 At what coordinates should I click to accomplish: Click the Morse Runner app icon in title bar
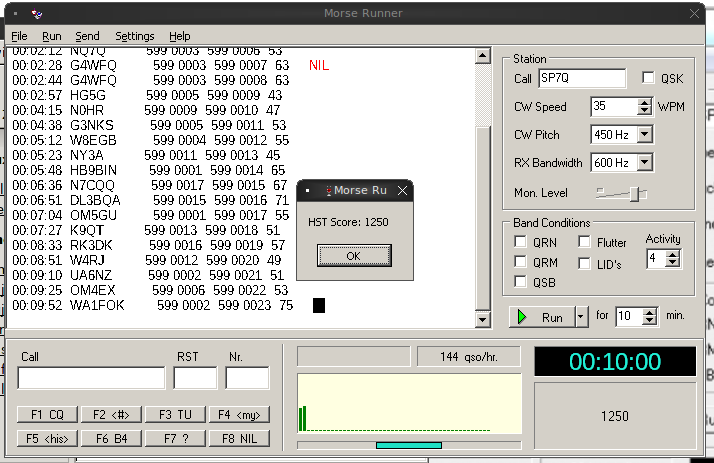pos(37,14)
